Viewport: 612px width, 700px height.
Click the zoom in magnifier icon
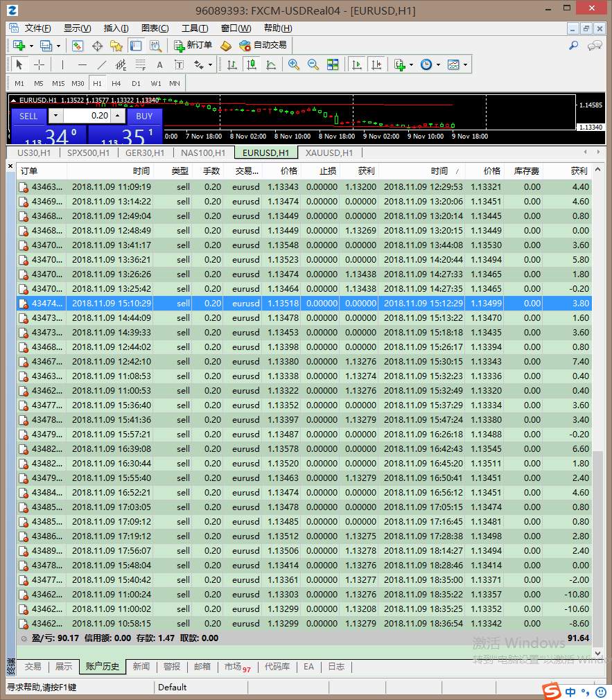pos(294,64)
